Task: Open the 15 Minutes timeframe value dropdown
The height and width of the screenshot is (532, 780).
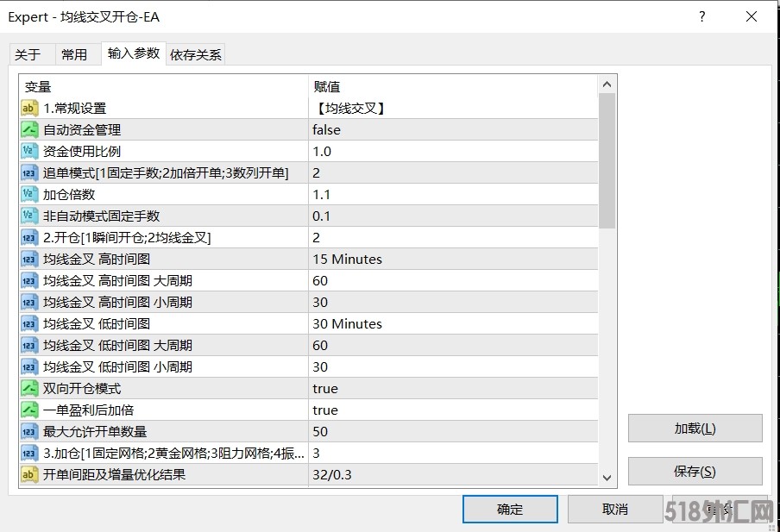Action: pos(453,259)
